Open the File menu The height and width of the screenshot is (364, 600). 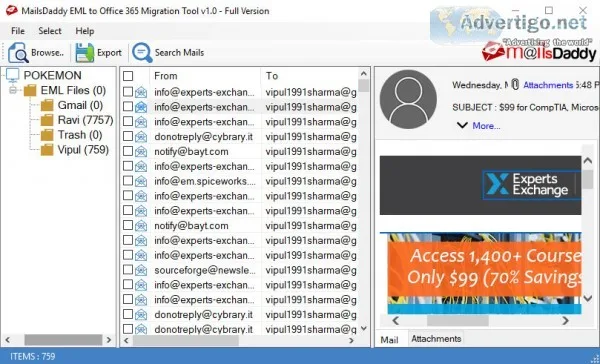click(x=18, y=31)
